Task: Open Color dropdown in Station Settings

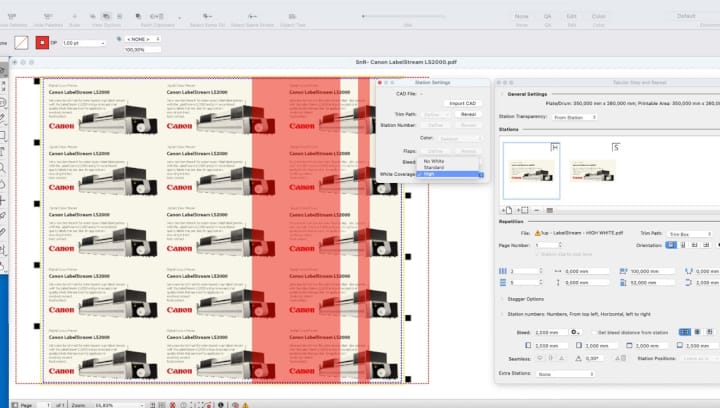Action: point(460,138)
